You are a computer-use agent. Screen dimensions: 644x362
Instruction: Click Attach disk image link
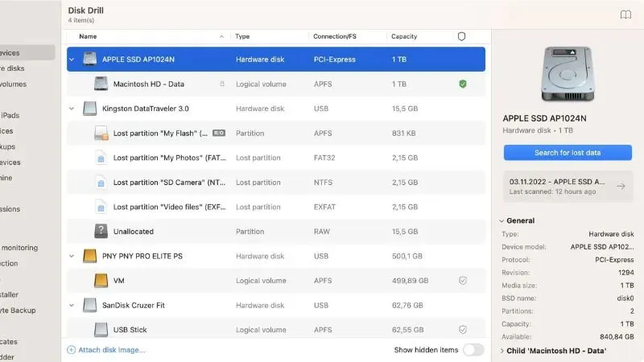coord(112,350)
